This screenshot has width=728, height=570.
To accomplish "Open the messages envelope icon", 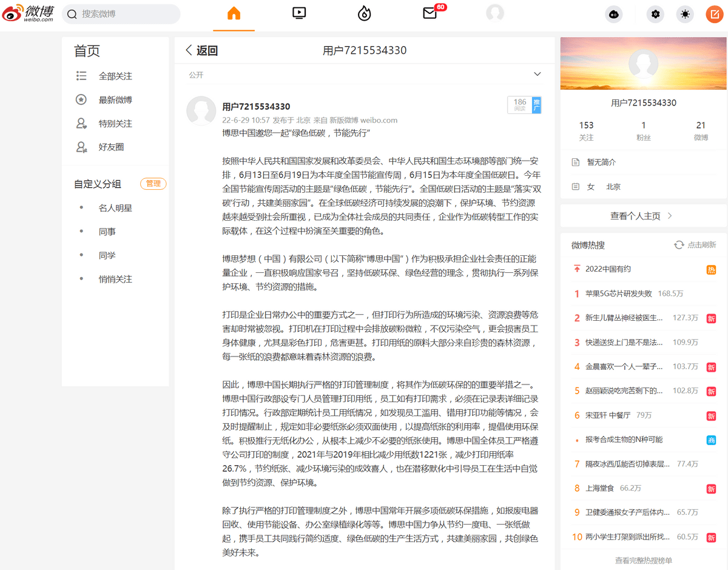I will 430,13.
